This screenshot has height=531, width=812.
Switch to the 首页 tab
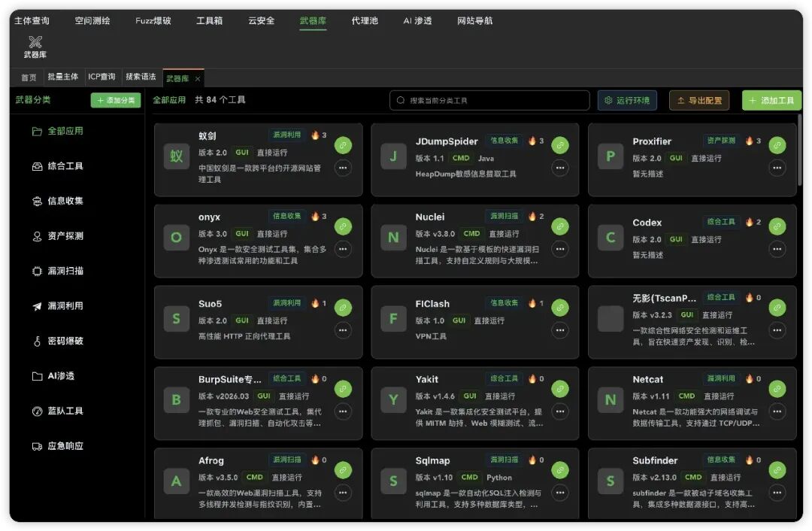coord(29,77)
